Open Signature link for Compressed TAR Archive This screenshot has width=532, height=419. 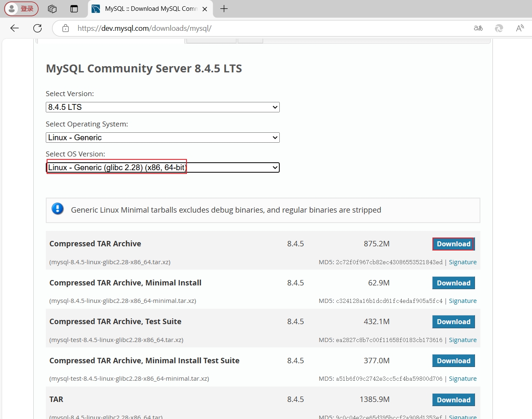(462, 262)
